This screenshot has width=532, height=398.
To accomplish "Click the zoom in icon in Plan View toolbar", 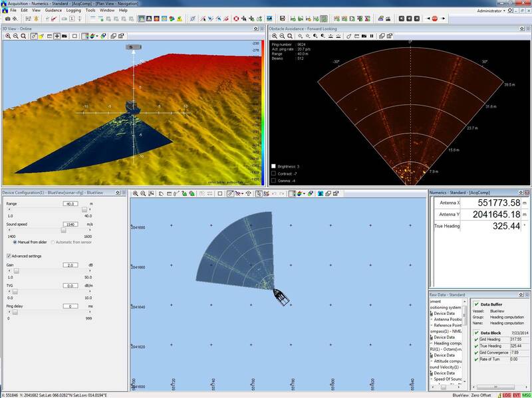I will (135, 193).
